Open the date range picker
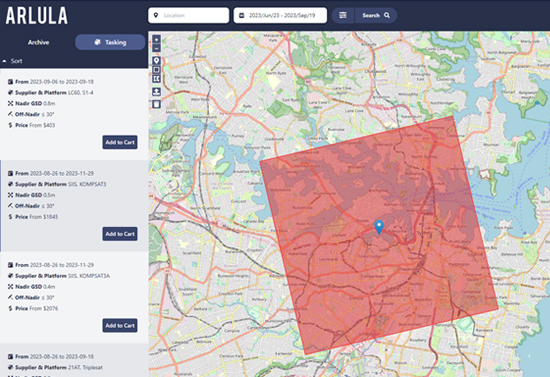 (x=280, y=15)
